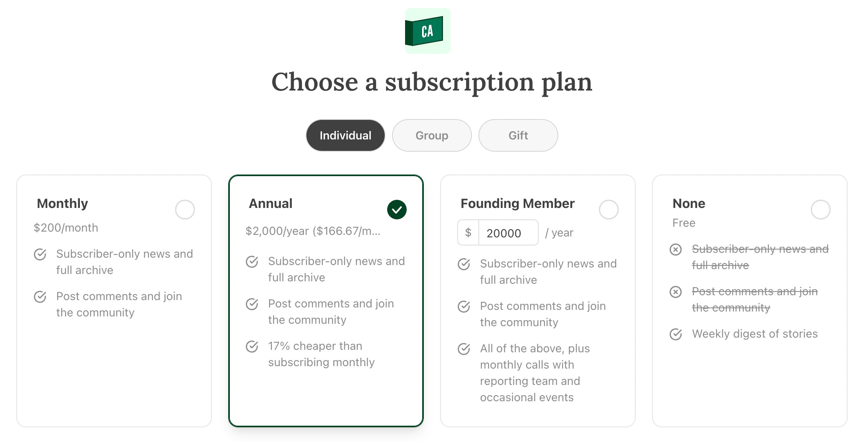Click the dollar sign beside the amount field
The height and width of the screenshot is (442, 868).
pos(468,232)
